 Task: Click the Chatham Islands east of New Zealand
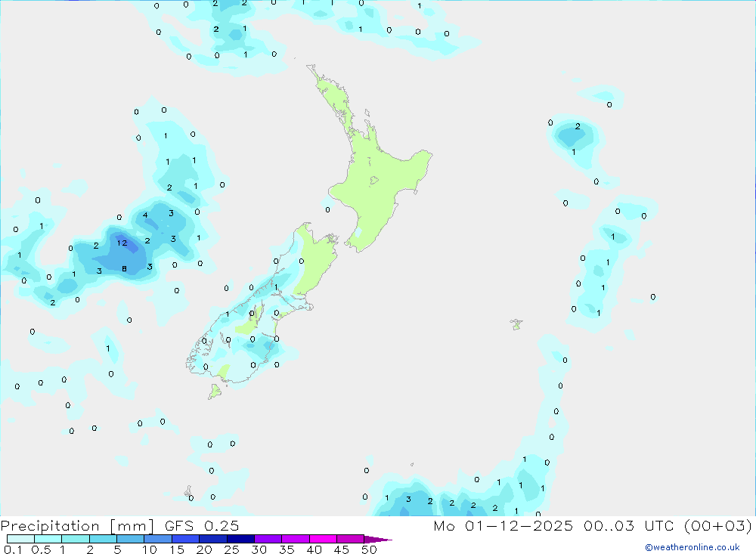click(517, 324)
